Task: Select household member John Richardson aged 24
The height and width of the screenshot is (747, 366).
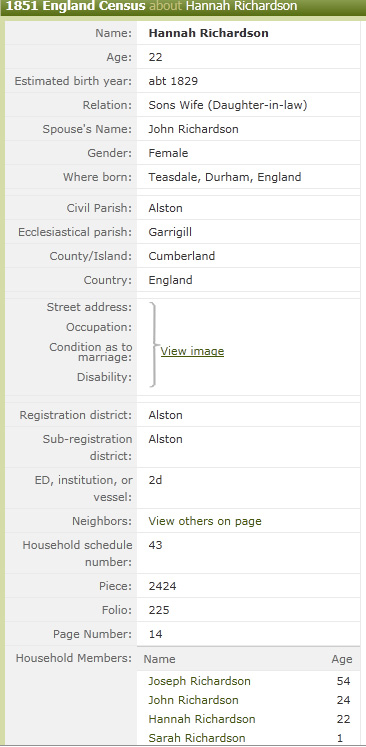Action: [x=193, y=700]
